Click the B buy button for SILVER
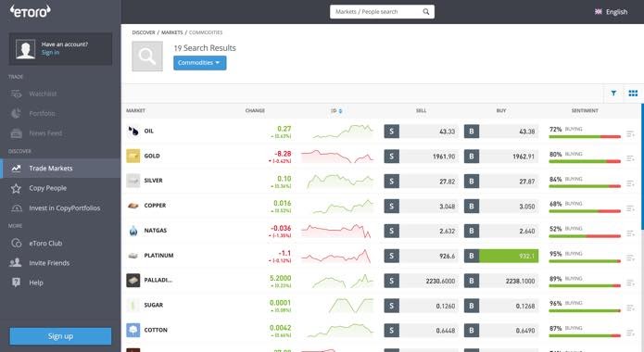Image resolution: width=644 pixels, height=352 pixels. point(472,182)
